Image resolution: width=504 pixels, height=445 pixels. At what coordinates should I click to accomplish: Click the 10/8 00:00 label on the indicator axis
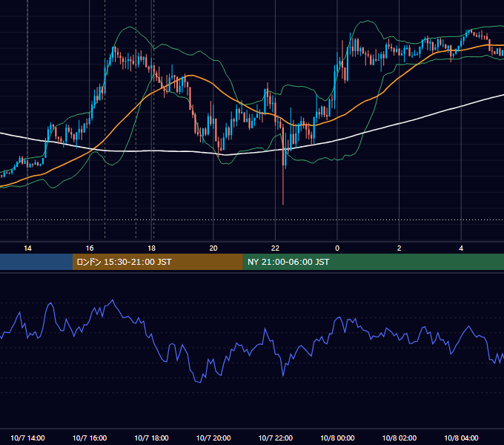pos(337,438)
